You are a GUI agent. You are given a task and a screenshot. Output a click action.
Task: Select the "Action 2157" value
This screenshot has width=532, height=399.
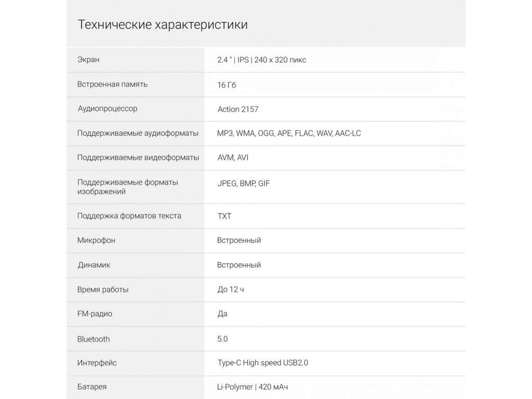pyautogui.click(x=238, y=109)
